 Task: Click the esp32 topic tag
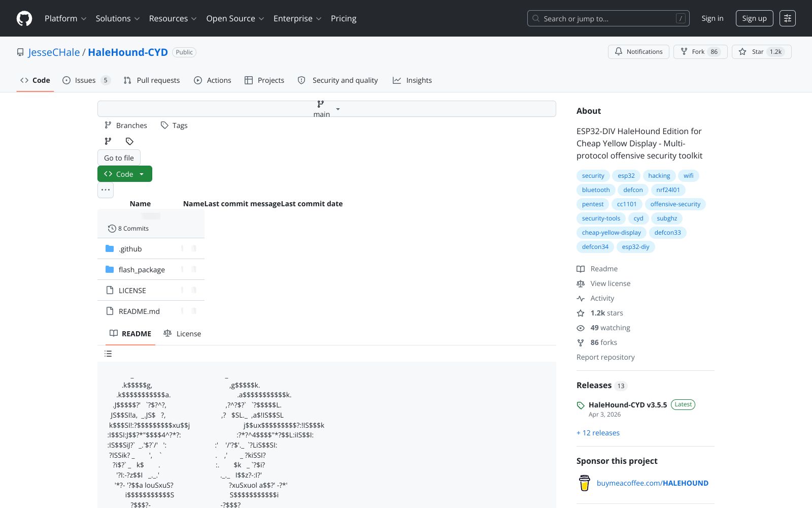pyautogui.click(x=626, y=176)
